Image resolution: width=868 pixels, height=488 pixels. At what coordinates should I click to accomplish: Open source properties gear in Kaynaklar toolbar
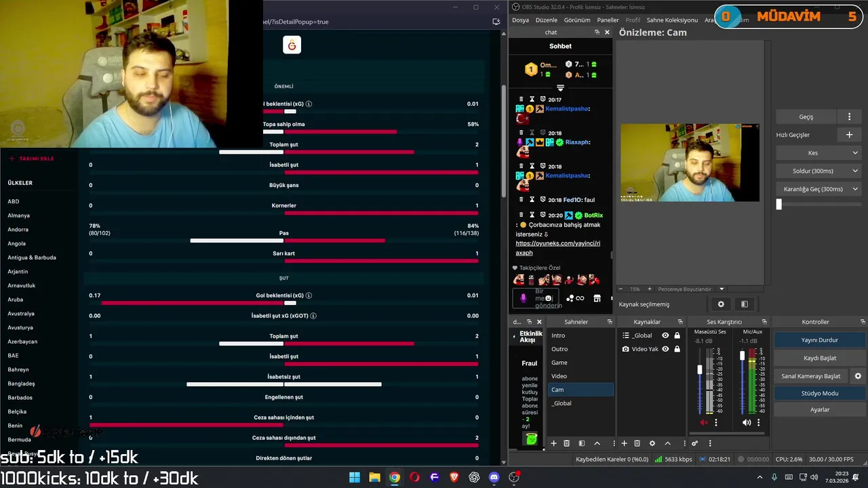tap(652, 443)
